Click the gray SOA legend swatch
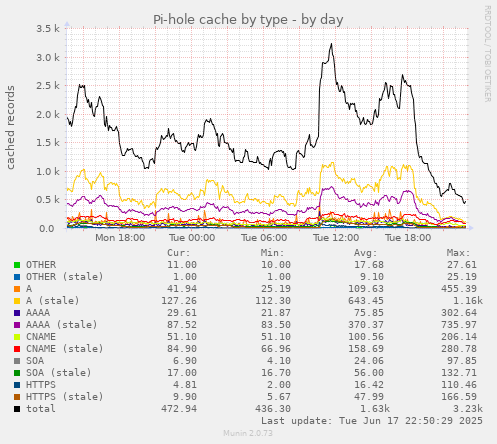The width and height of the screenshot is (497, 444). tap(17, 361)
